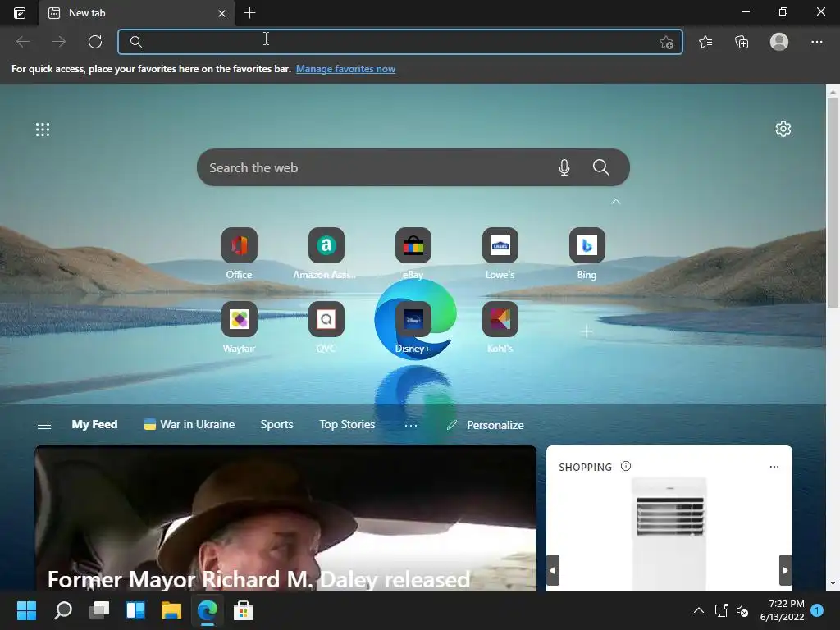Open Windows Start button
This screenshot has width=840, height=630.
pyautogui.click(x=26, y=610)
